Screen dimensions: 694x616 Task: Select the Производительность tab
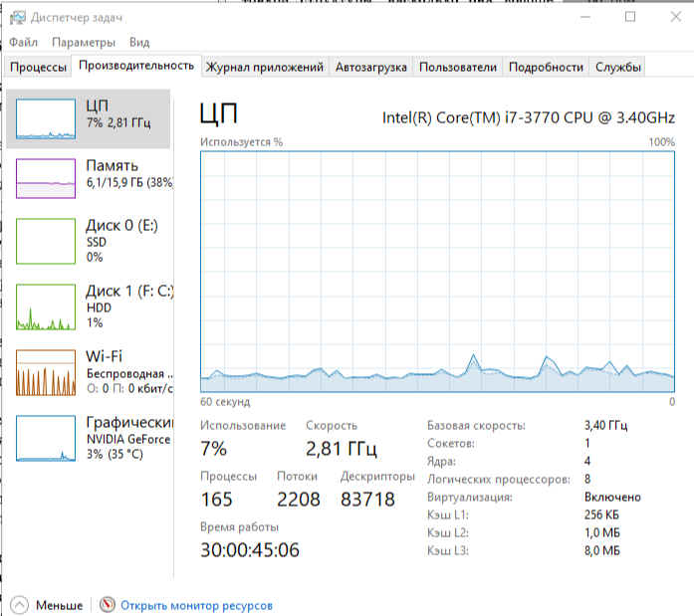pyautogui.click(x=136, y=66)
